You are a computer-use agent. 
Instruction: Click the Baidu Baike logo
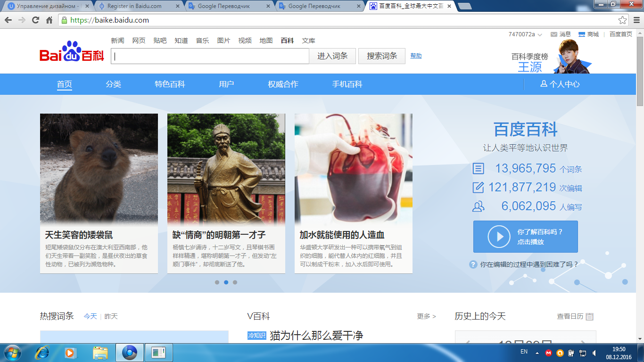[x=72, y=52]
